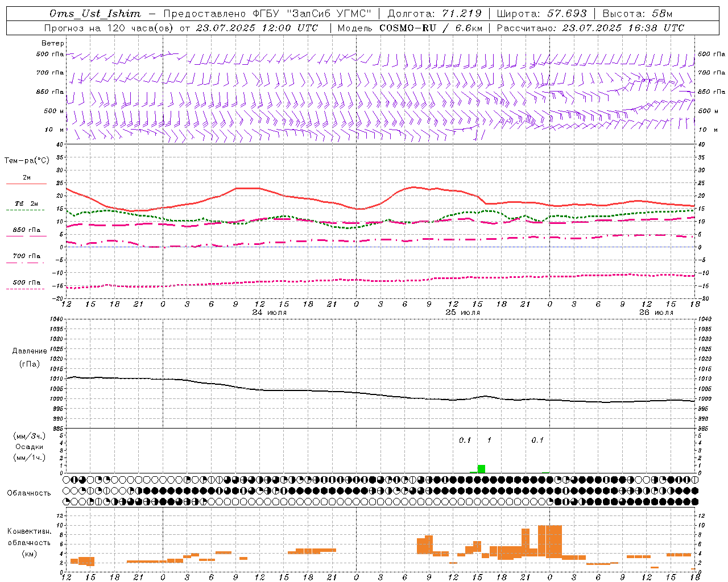This screenshot has width=728, height=582.
Task: Click the 500 м wind level label on left
Action: tap(54, 111)
